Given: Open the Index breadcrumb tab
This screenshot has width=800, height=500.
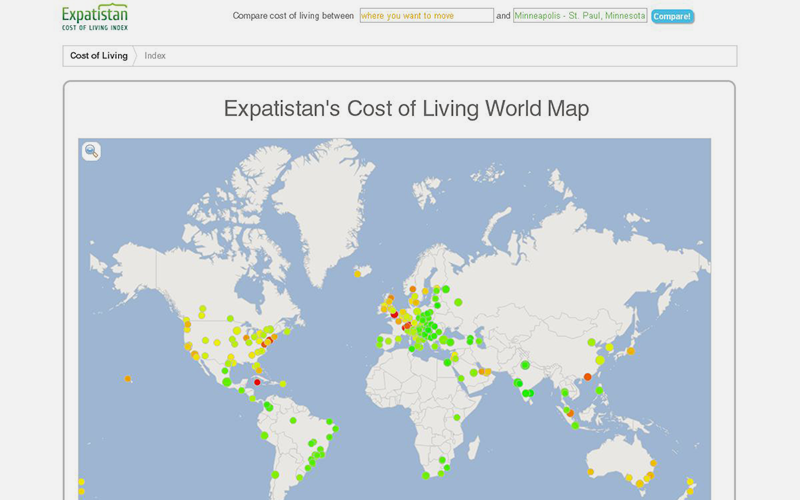Looking at the screenshot, I should pyautogui.click(x=155, y=56).
